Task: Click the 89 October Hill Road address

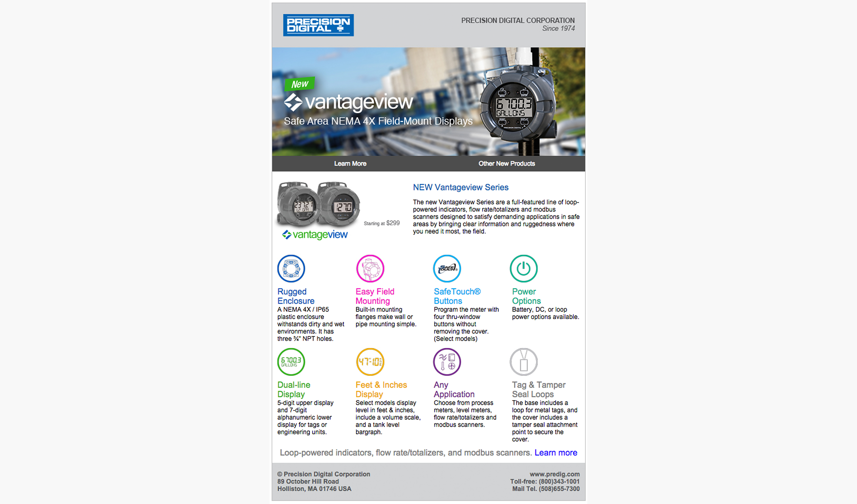Action: click(x=308, y=482)
